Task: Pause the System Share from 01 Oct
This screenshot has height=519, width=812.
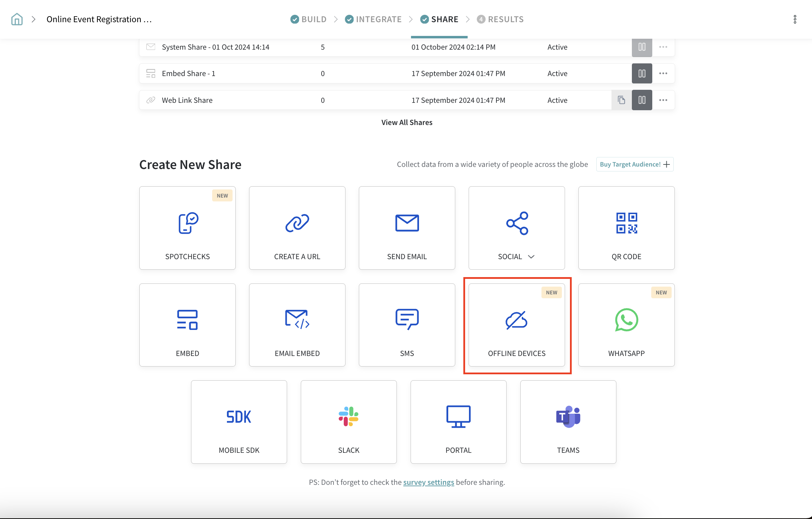Action: (x=642, y=47)
